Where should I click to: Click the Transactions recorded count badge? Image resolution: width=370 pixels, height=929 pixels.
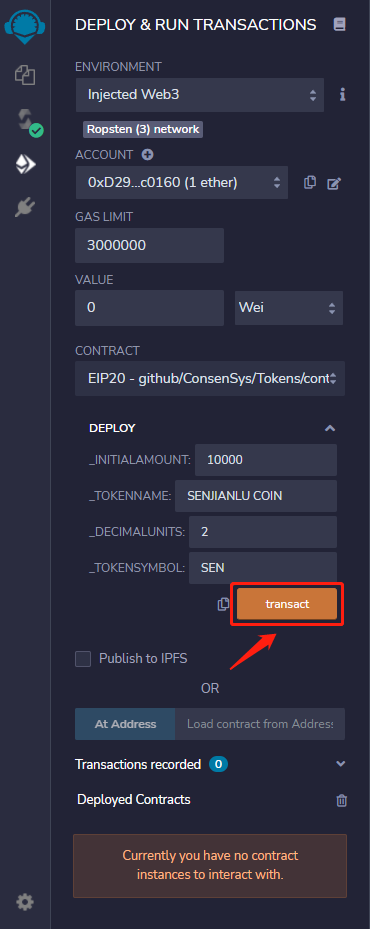pyautogui.click(x=218, y=764)
